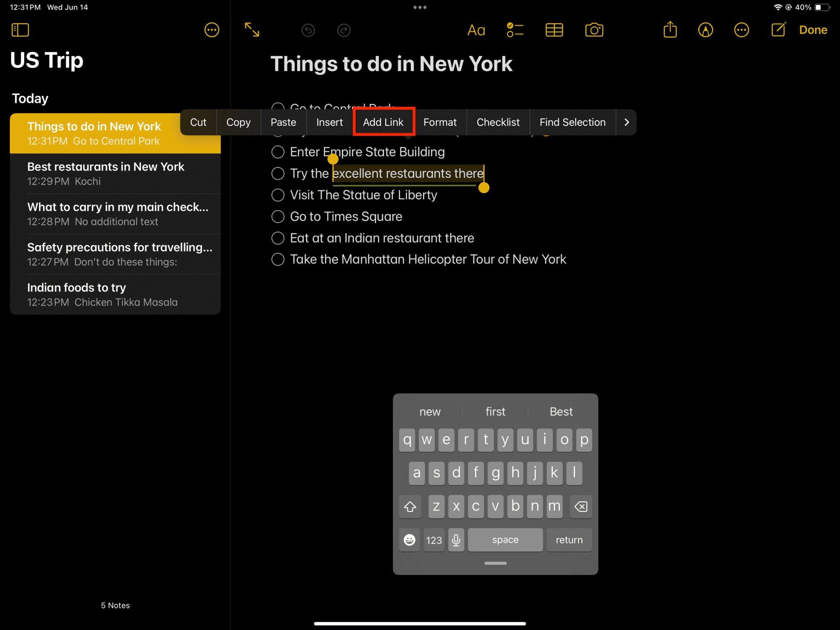Tap the microphone dictation key
Screen dimensions: 840x630
coord(456,540)
